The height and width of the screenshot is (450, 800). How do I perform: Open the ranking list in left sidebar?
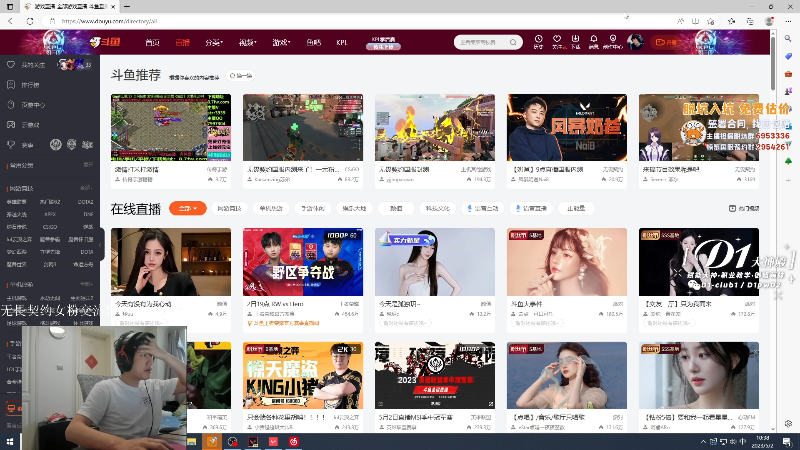pyautogui.click(x=23, y=85)
